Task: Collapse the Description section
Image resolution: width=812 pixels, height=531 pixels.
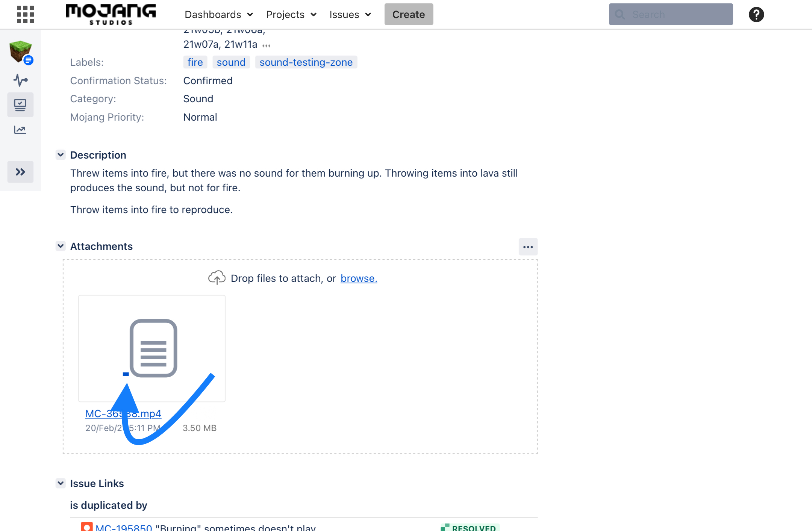Action: point(61,155)
